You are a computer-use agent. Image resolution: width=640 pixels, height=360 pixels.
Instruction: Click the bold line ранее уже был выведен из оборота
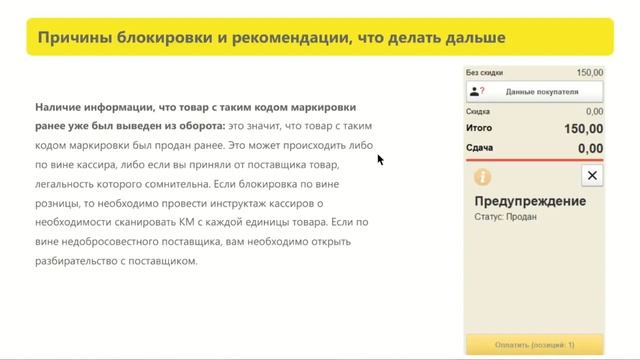pyautogui.click(x=130, y=126)
